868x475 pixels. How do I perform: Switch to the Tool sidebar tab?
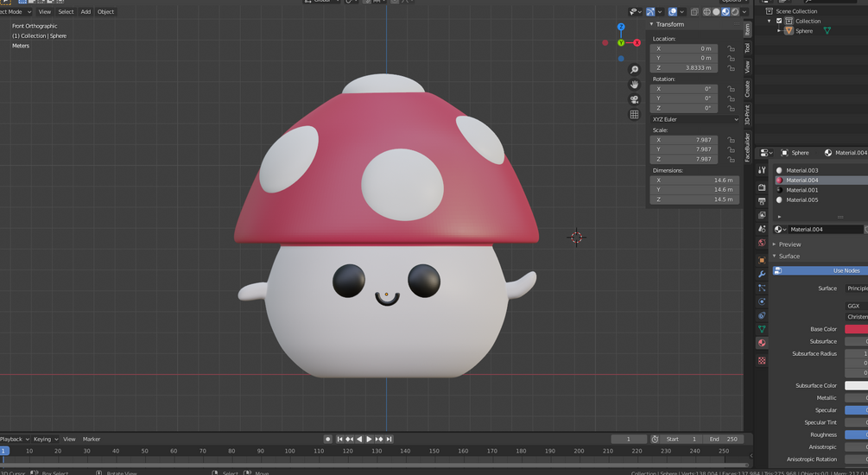click(748, 48)
